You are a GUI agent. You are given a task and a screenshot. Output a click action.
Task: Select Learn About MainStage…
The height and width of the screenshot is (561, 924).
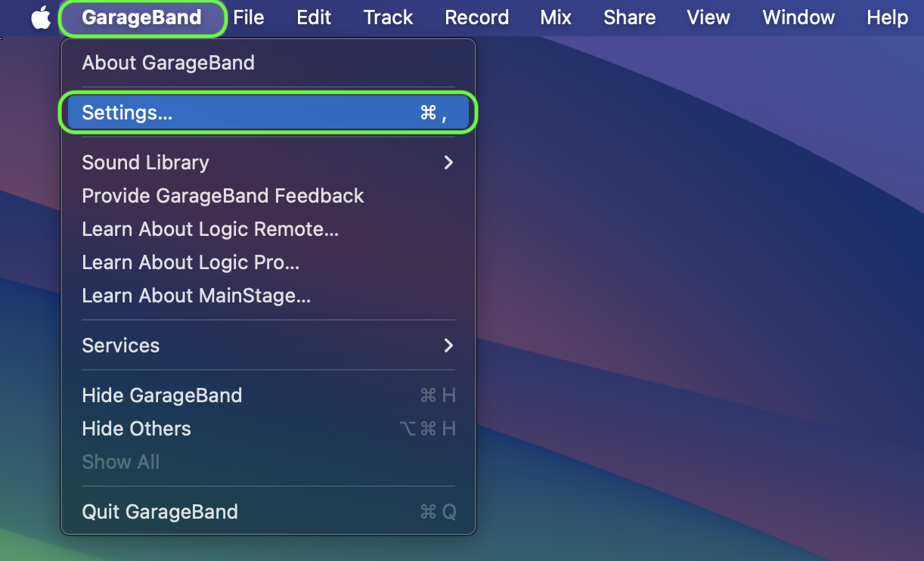coord(268,296)
